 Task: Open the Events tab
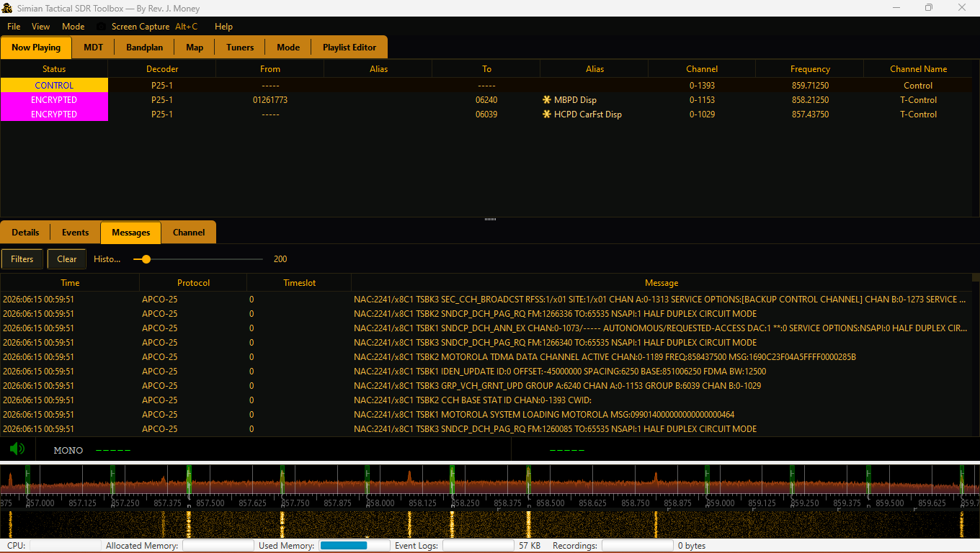(x=75, y=233)
